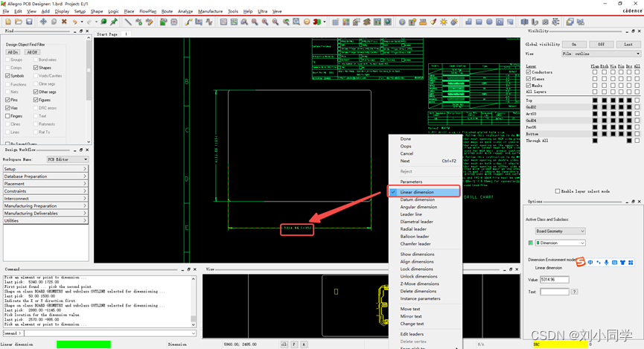Screen dimensions: 644x349
Task: Click the green Dimension subclass color swatch
Action: click(530, 243)
